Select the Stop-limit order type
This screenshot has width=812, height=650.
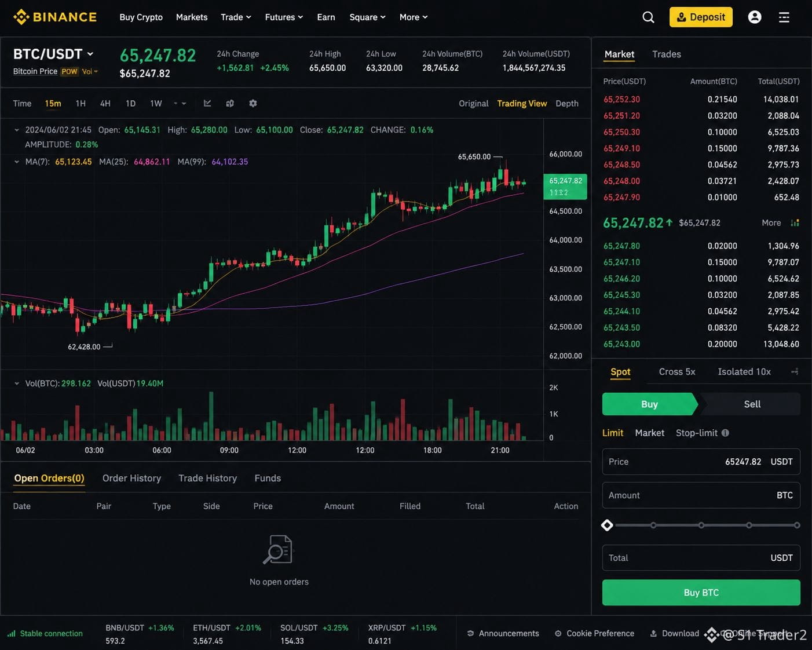pos(696,433)
